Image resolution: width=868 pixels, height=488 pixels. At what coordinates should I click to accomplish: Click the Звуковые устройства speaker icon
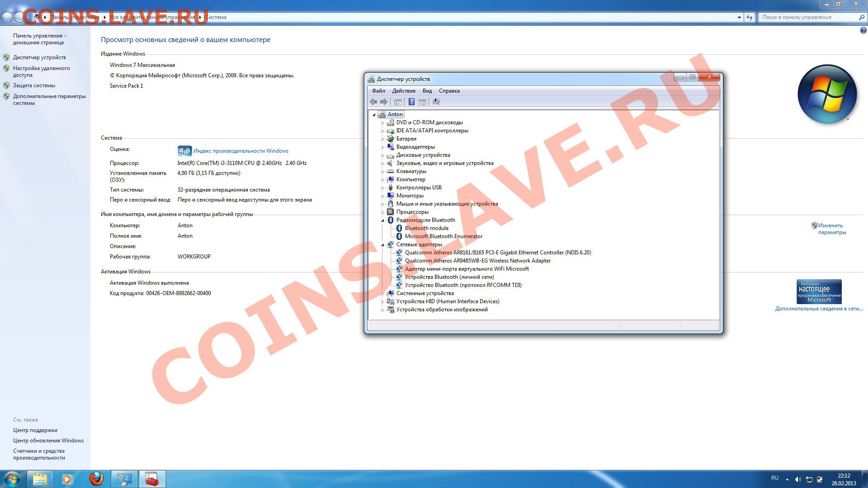(391, 163)
